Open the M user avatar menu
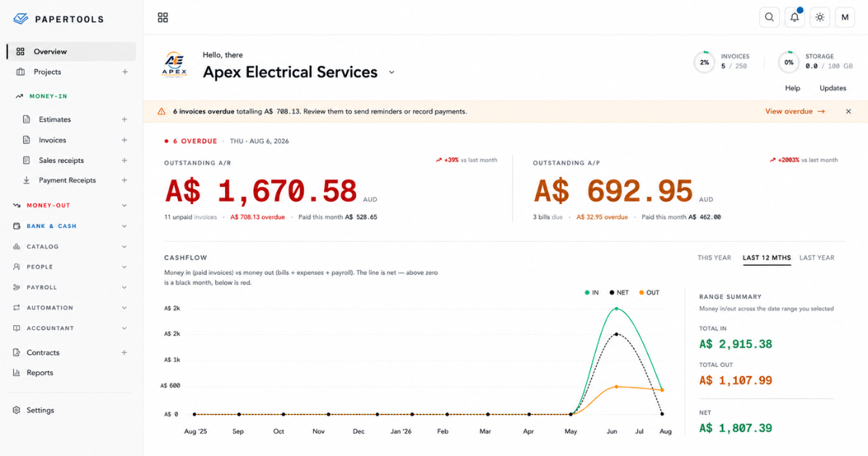Image resolution: width=868 pixels, height=456 pixels. coord(845,17)
